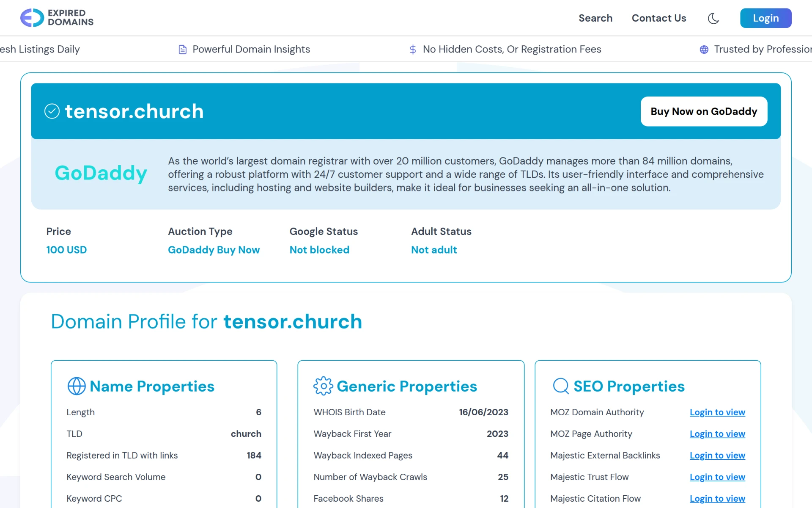Click the Generic Properties heading
Screen dimensions: 812x508
tap(407, 386)
